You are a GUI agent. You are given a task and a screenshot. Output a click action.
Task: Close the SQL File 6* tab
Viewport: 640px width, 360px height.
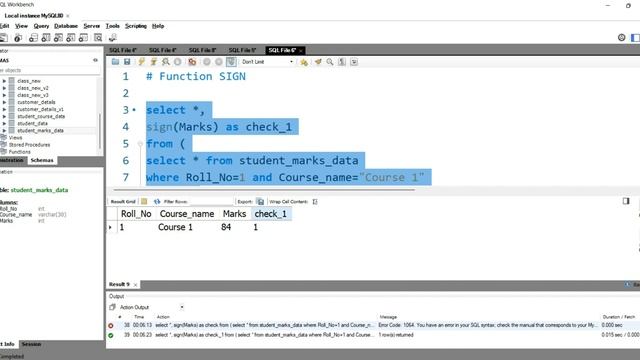301,51
